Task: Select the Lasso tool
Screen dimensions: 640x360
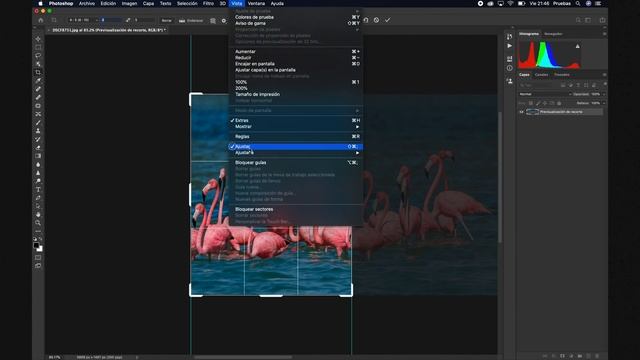Action: click(x=38, y=56)
